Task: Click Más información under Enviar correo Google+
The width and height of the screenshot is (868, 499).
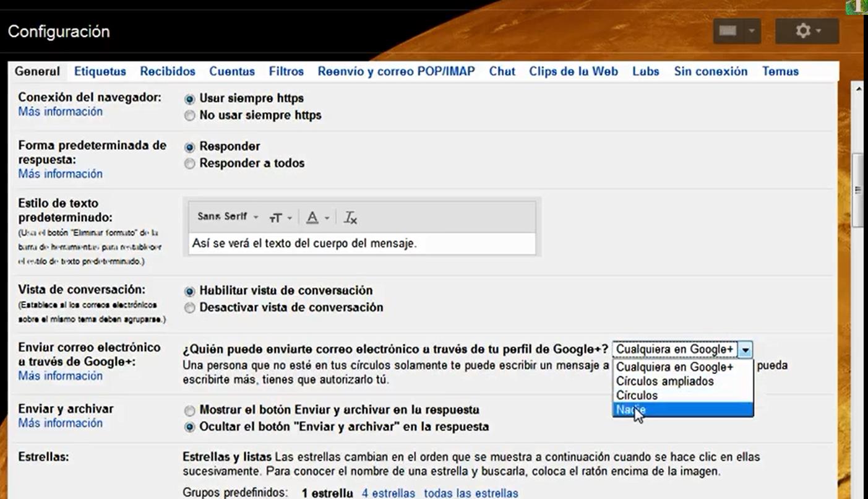Action: click(x=61, y=376)
